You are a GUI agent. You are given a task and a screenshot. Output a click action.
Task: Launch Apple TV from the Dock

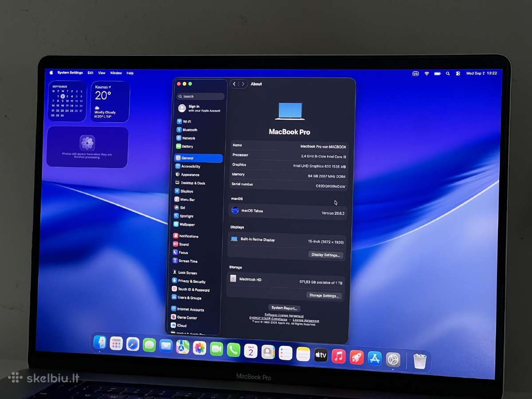321,355
